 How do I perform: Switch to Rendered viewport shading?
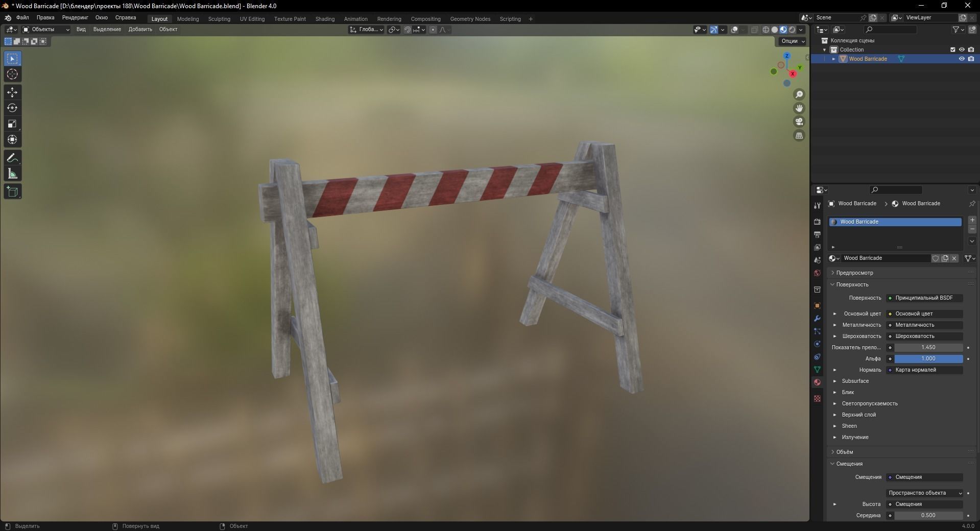792,30
